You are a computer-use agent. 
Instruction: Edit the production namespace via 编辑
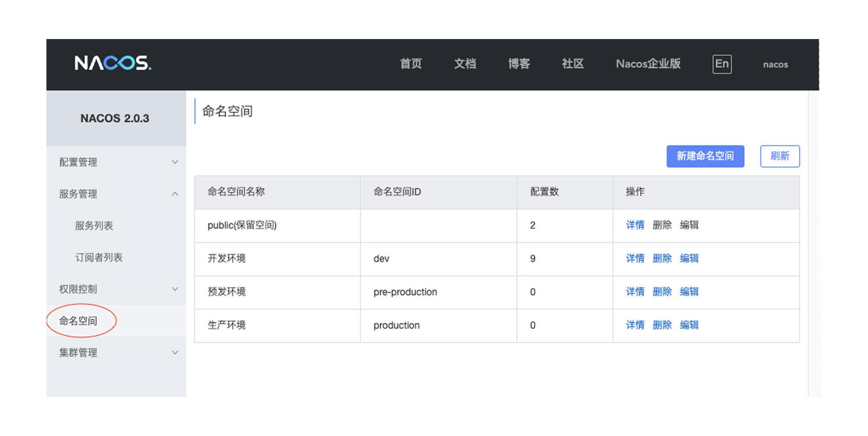[x=690, y=325]
